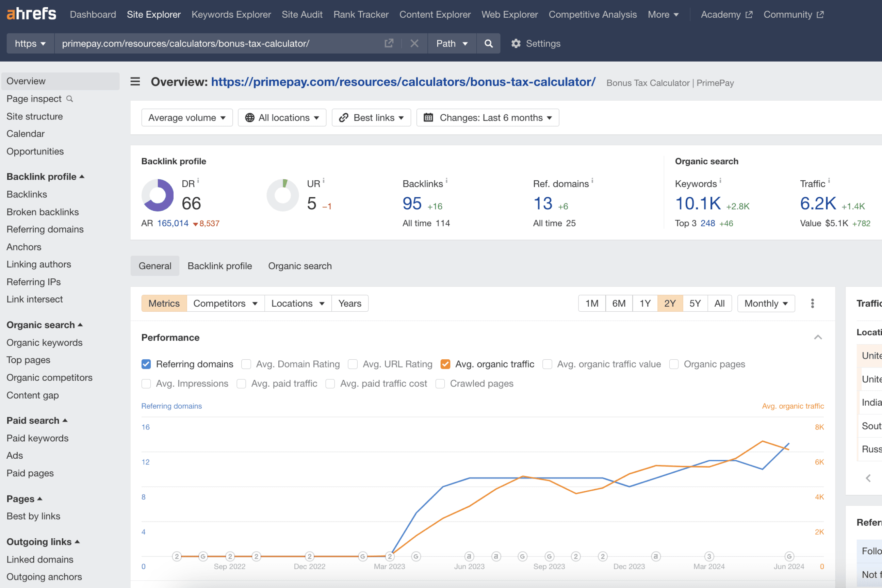
Task: Enable the Crawled pages checkbox
Action: pyautogui.click(x=440, y=383)
